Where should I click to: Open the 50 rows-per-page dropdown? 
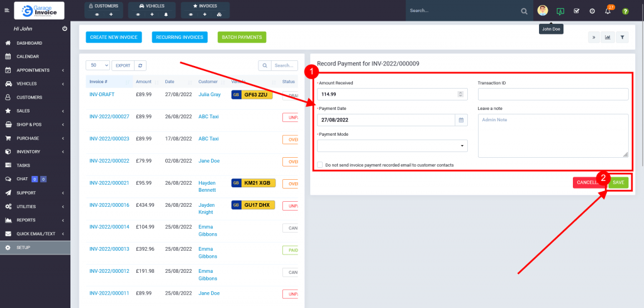pyautogui.click(x=97, y=65)
